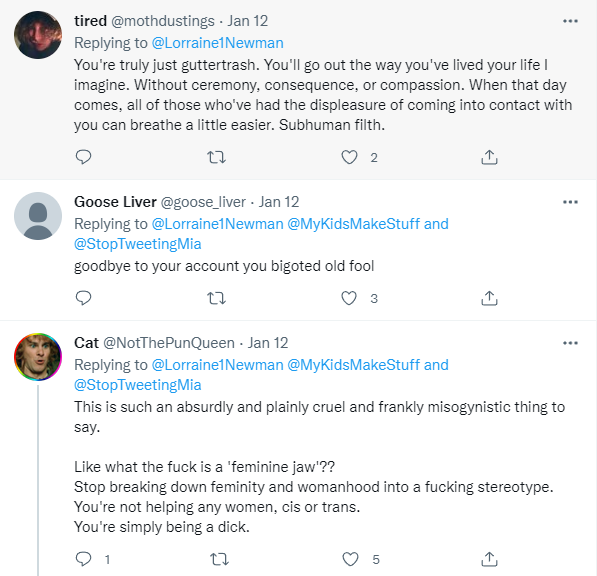Open more options for Goose Liver's tweet

pyautogui.click(x=570, y=202)
